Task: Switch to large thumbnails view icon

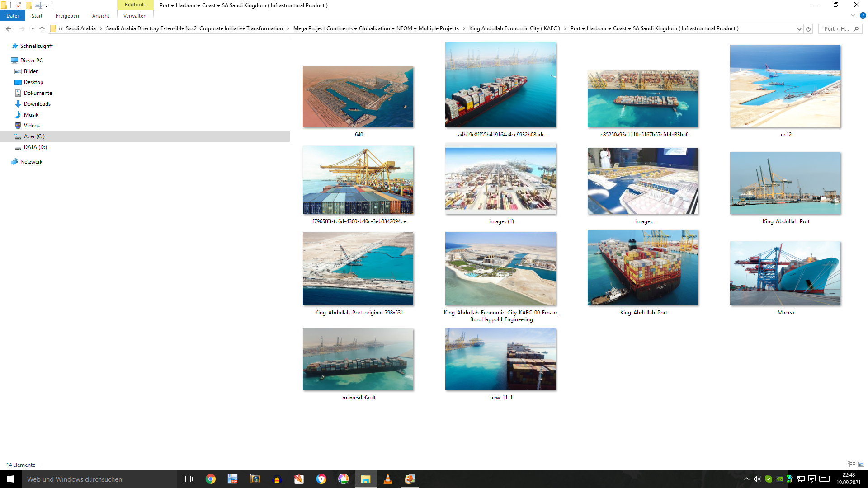Action: point(861,465)
